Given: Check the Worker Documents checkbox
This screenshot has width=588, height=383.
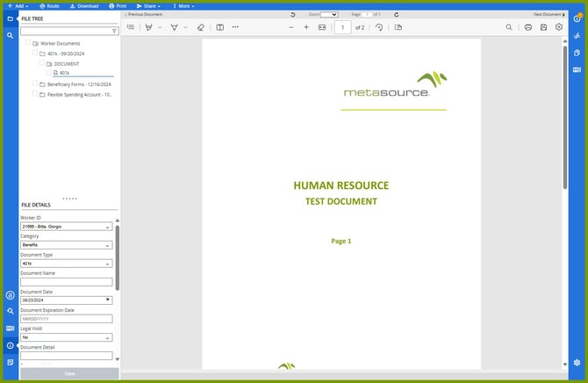Looking at the screenshot, I should click(x=28, y=42).
